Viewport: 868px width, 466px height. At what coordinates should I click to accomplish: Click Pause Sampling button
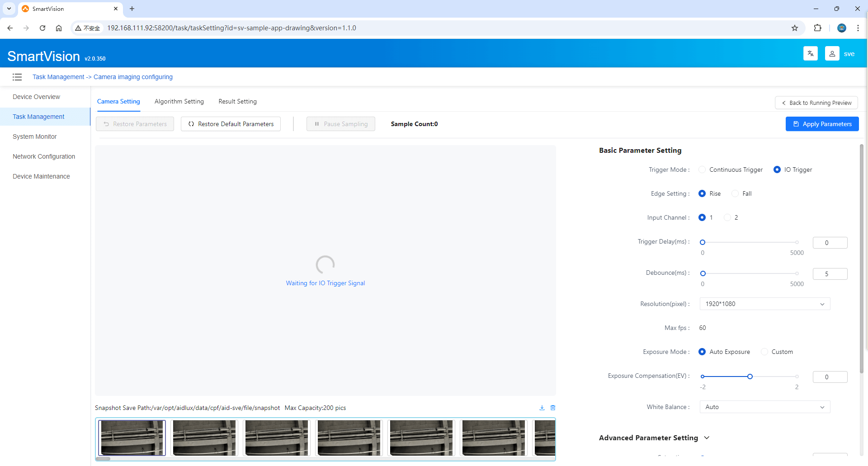(341, 124)
